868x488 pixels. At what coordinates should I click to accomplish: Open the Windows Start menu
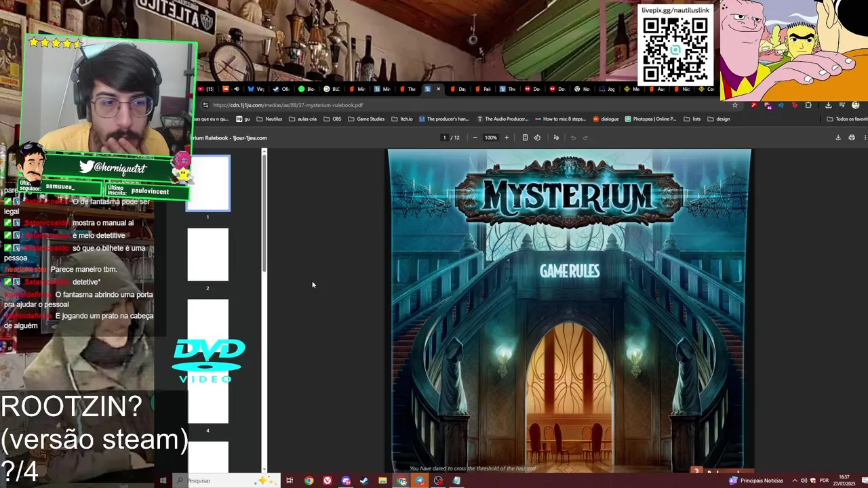point(163,481)
